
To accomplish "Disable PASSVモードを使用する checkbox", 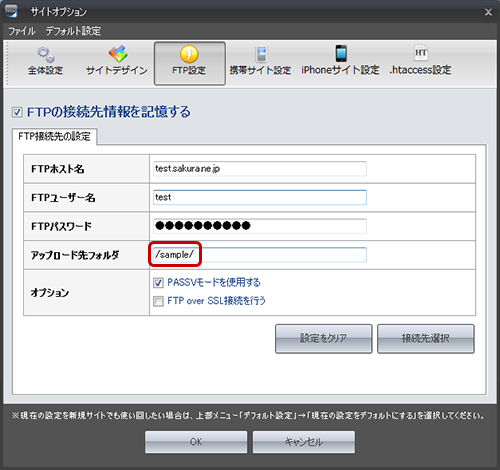I will coord(158,283).
